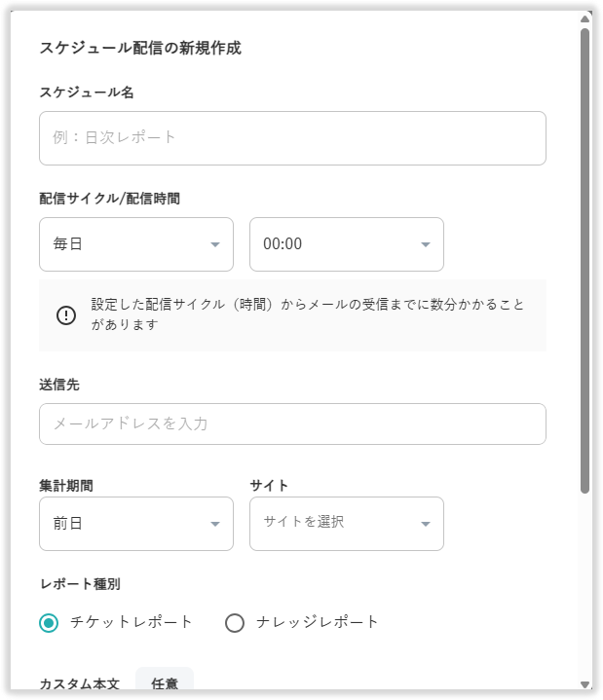Click the レポート種別 section label
Image resolution: width=603 pixels, height=700 pixels.
tap(80, 584)
